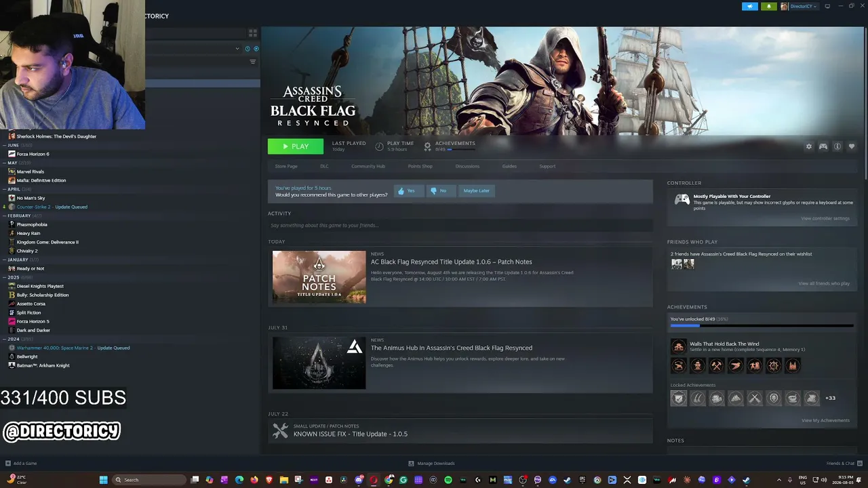Select Forza Horizon 6 in library
Viewport: 868px width, 488px height.
(32, 154)
